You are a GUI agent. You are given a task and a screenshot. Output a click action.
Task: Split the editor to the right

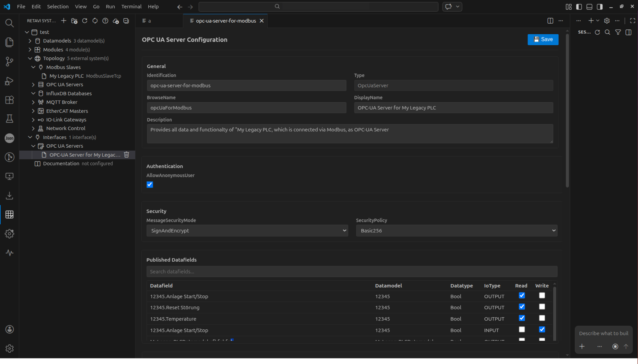(550, 21)
